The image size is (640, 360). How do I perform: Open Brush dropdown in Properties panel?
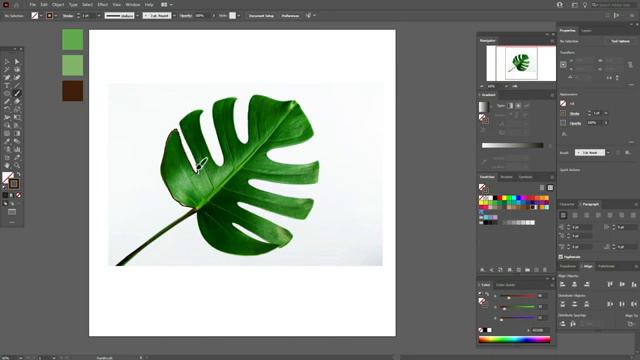(x=608, y=153)
